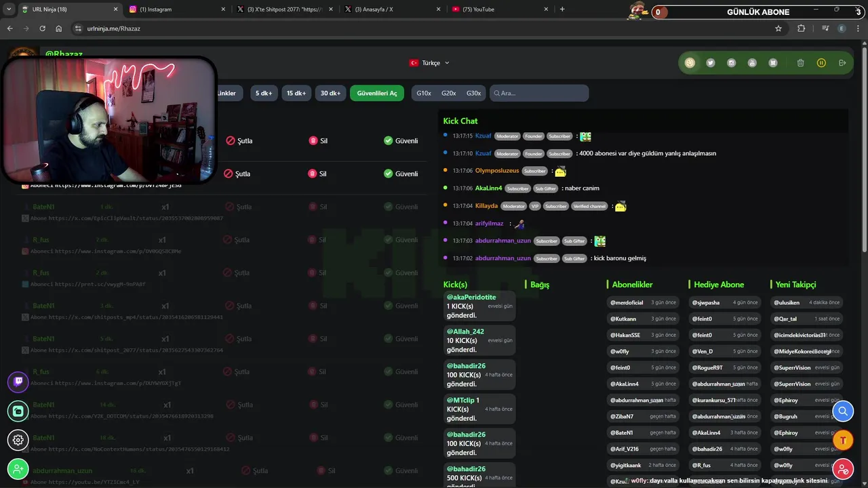Viewport: 868px width, 488px height.
Task: Switch to the YouTube tab
Action: tap(500, 9)
